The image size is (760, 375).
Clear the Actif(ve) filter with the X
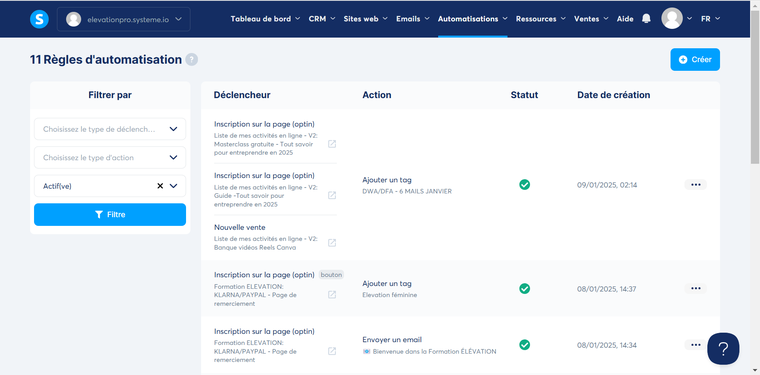click(x=160, y=186)
